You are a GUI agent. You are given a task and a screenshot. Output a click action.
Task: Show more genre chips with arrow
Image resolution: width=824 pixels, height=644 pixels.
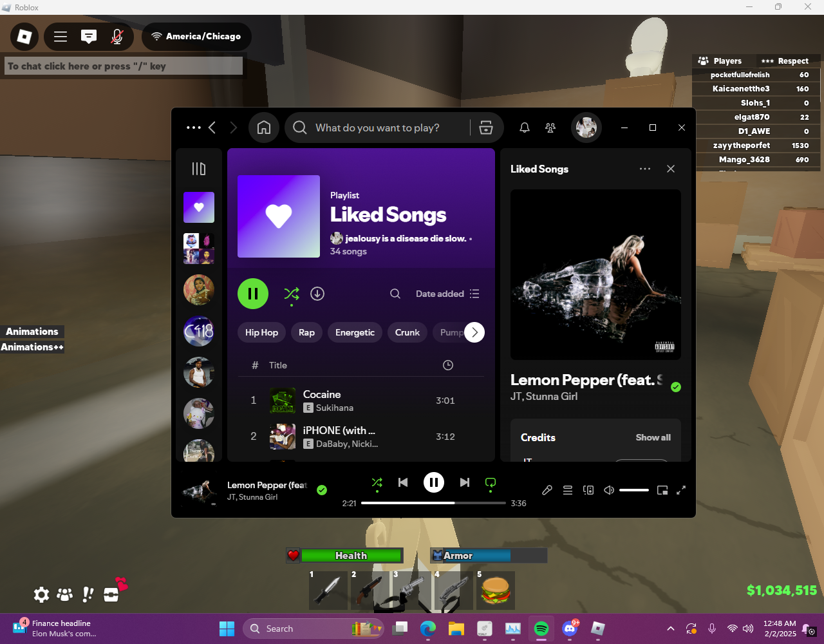tap(474, 332)
